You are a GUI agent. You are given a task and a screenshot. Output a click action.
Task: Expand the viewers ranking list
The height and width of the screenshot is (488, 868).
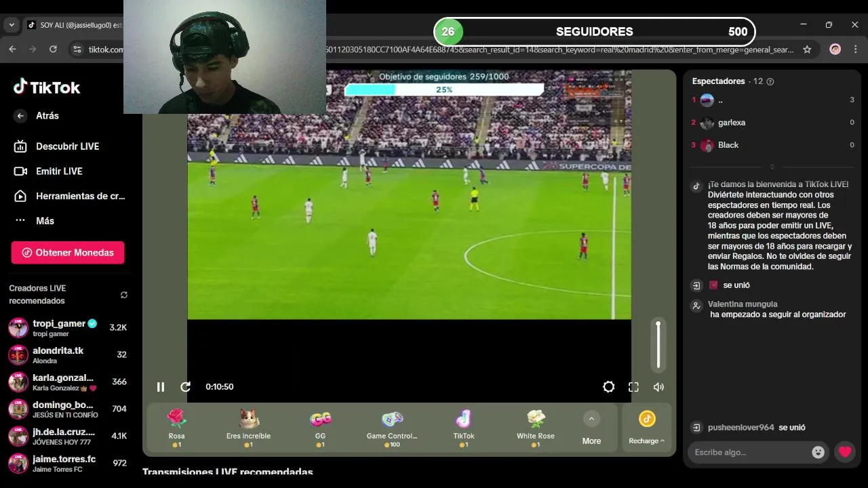click(x=772, y=166)
